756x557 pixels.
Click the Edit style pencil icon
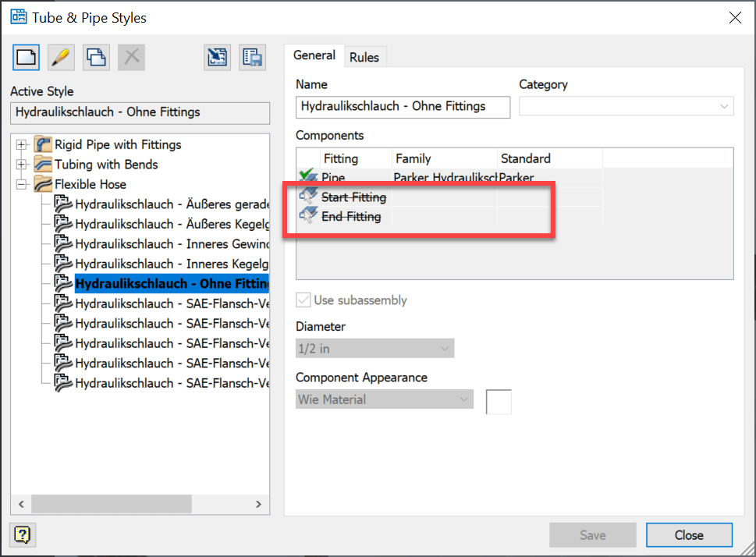click(x=61, y=58)
